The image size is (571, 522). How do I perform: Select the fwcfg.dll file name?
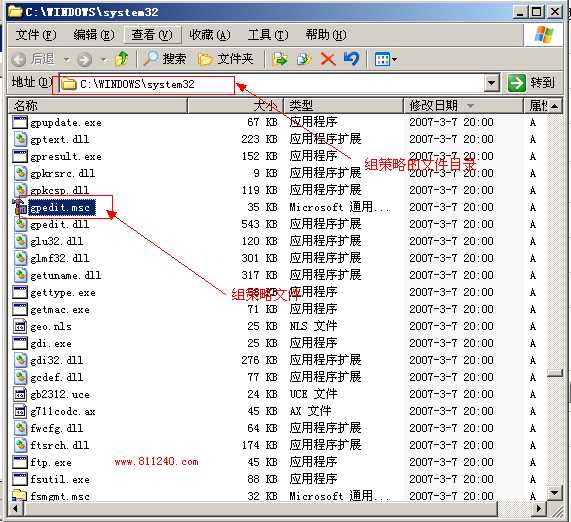click(57, 428)
